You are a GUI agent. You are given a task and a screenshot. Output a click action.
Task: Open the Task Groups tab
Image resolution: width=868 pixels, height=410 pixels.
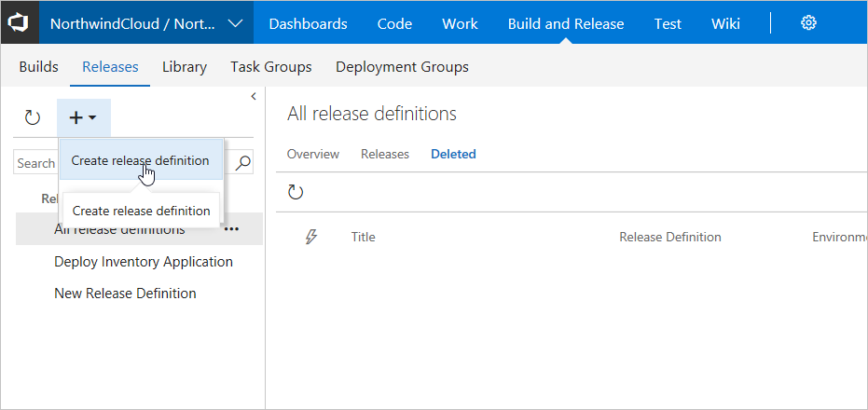coord(271,67)
